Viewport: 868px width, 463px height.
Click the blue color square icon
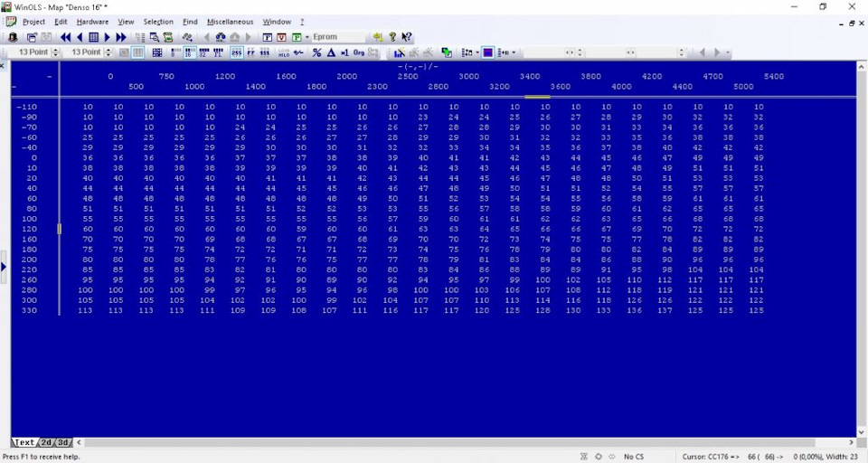487,52
